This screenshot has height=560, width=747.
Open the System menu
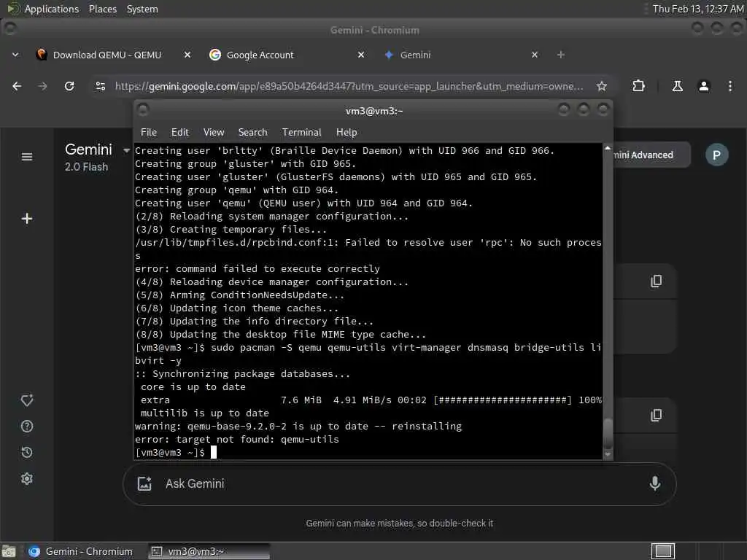pos(142,9)
